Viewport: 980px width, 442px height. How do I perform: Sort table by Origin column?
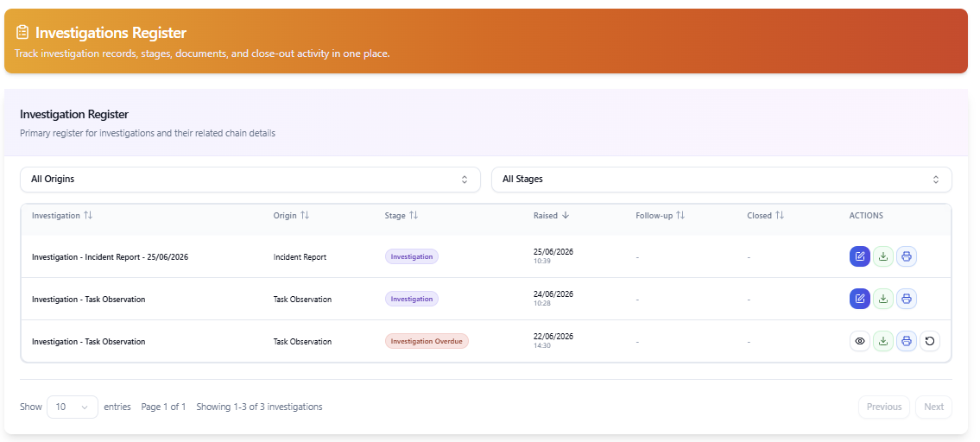[291, 215]
